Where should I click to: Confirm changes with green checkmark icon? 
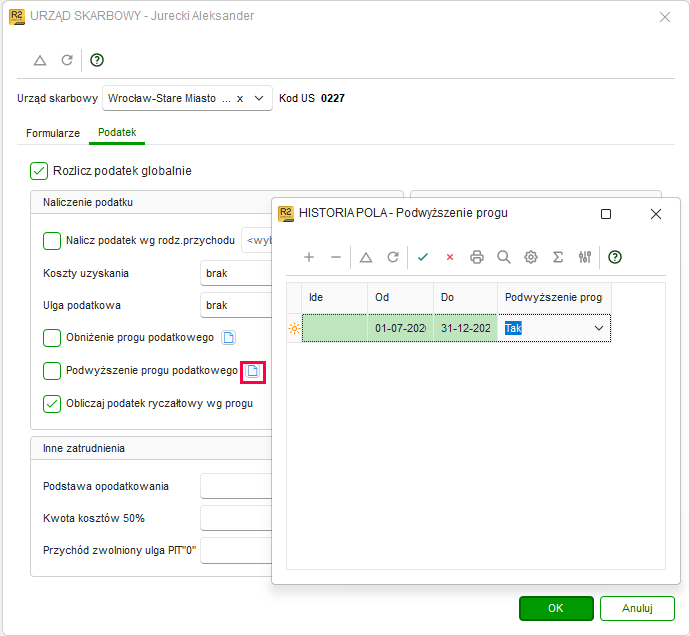[x=423, y=257]
